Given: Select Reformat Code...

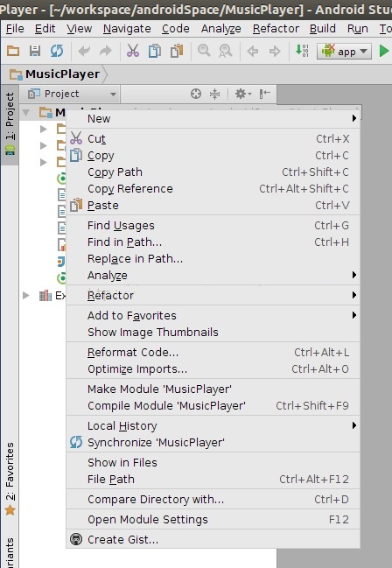Looking at the screenshot, I should coord(213,353).
